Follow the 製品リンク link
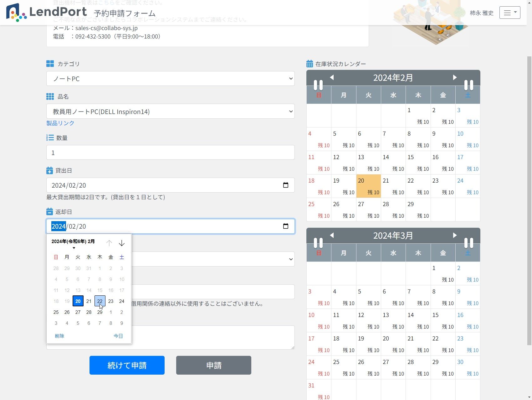Screen dimensions: 532x400 tap(60, 123)
